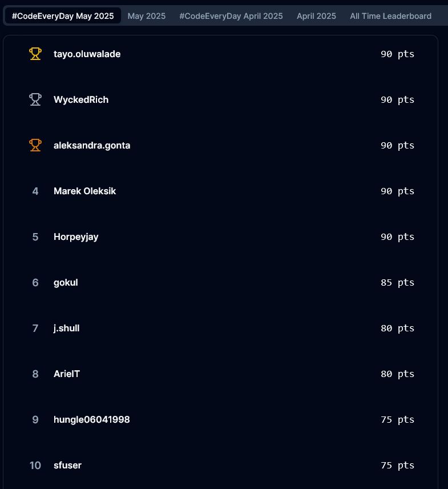Click the hungle06041998 username
Screen dimensions: 448x489
pyautogui.click(x=91, y=420)
